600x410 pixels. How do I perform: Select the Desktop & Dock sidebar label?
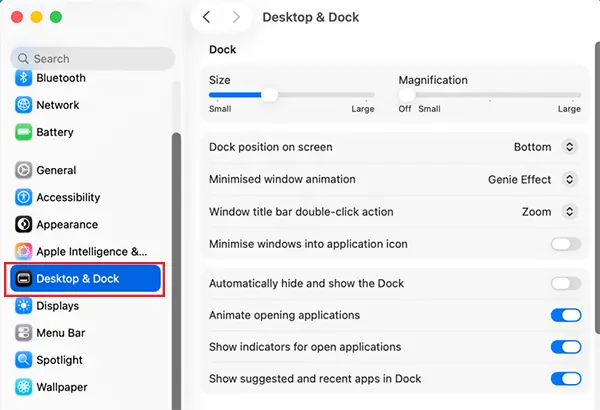point(78,279)
